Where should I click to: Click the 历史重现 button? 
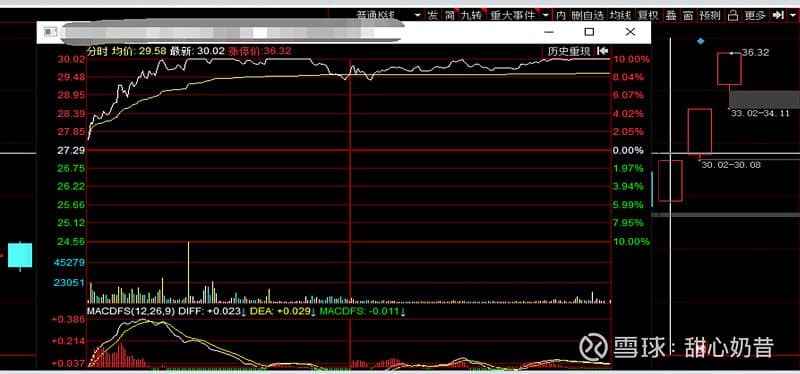(x=569, y=51)
